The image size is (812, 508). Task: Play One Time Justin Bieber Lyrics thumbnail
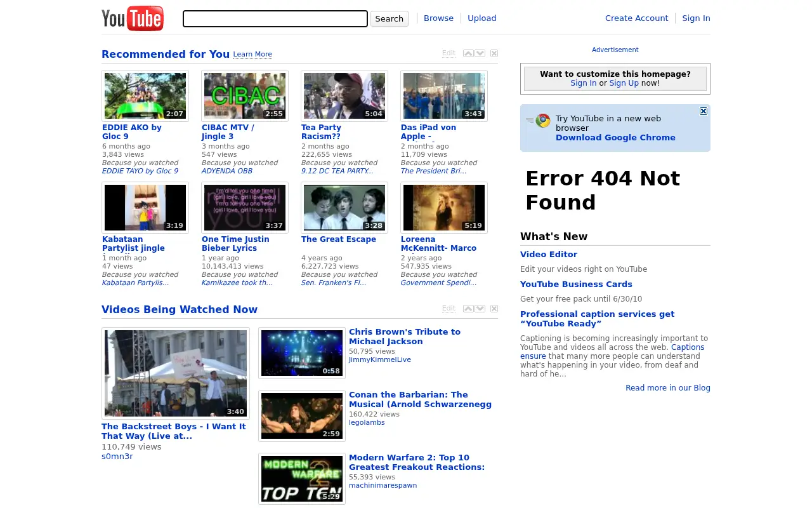click(245, 208)
